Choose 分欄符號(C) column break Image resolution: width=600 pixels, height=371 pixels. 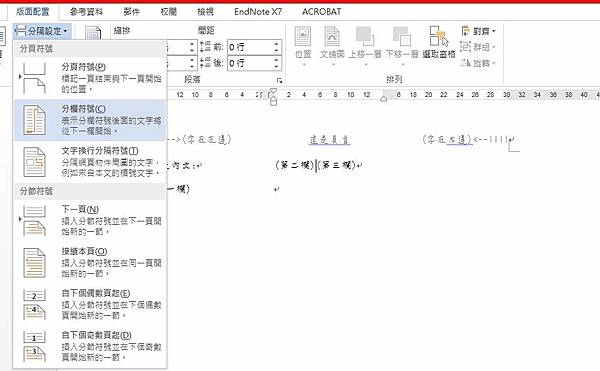tap(90, 120)
